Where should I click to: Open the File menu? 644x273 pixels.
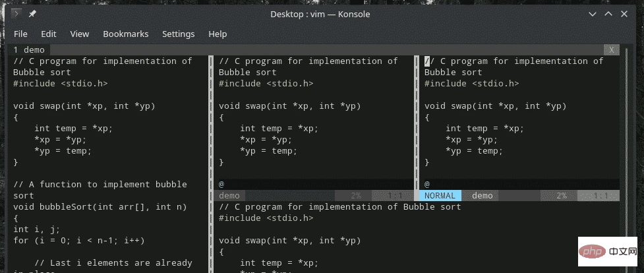[x=20, y=34]
